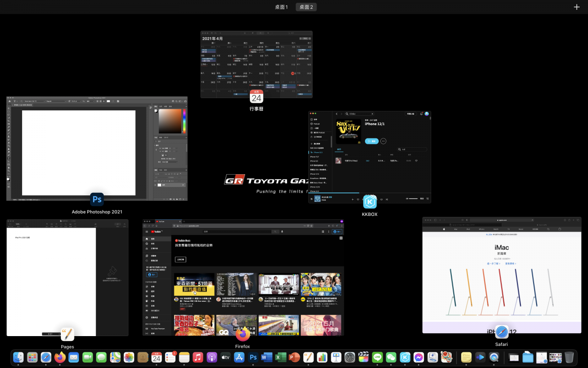
Task: Select the Firefox YouTube window
Action: tap(243, 278)
